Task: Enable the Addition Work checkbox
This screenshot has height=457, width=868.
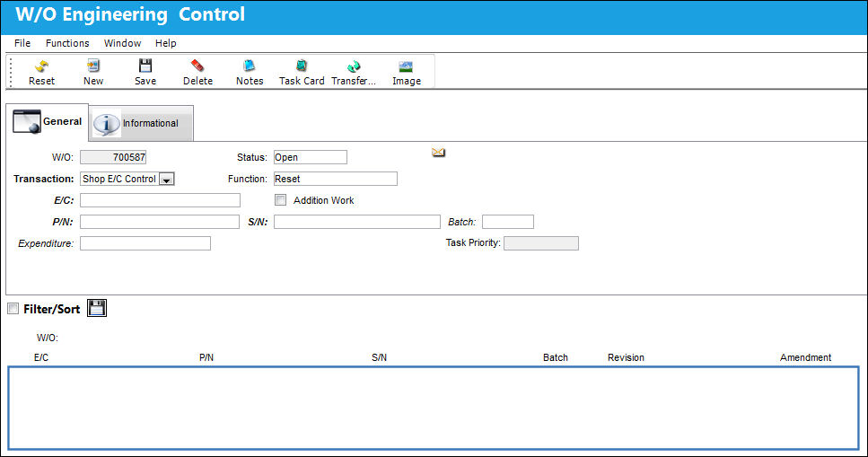Action: pos(281,200)
